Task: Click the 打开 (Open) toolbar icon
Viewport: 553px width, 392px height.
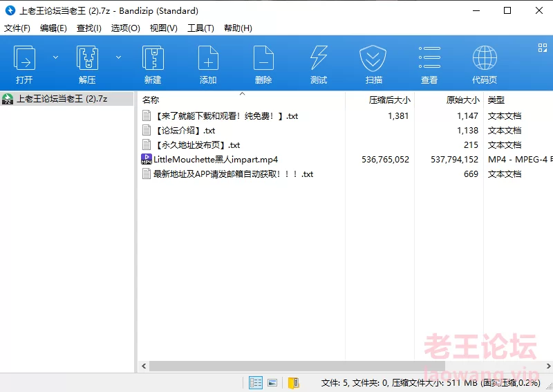Action: pos(24,58)
